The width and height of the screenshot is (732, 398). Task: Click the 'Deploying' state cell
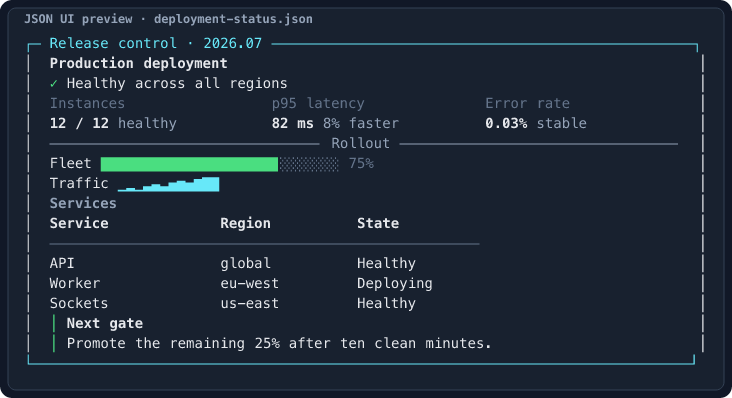(394, 283)
